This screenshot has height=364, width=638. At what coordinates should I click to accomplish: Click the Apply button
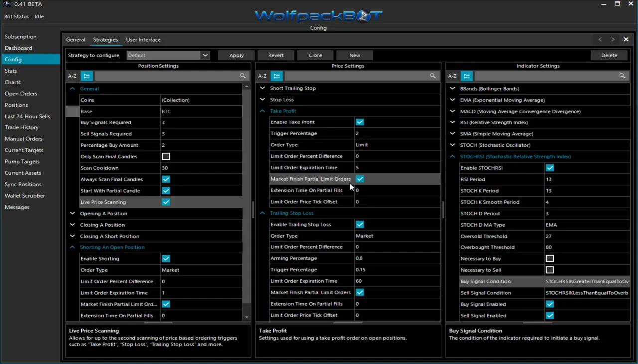coord(236,55)
